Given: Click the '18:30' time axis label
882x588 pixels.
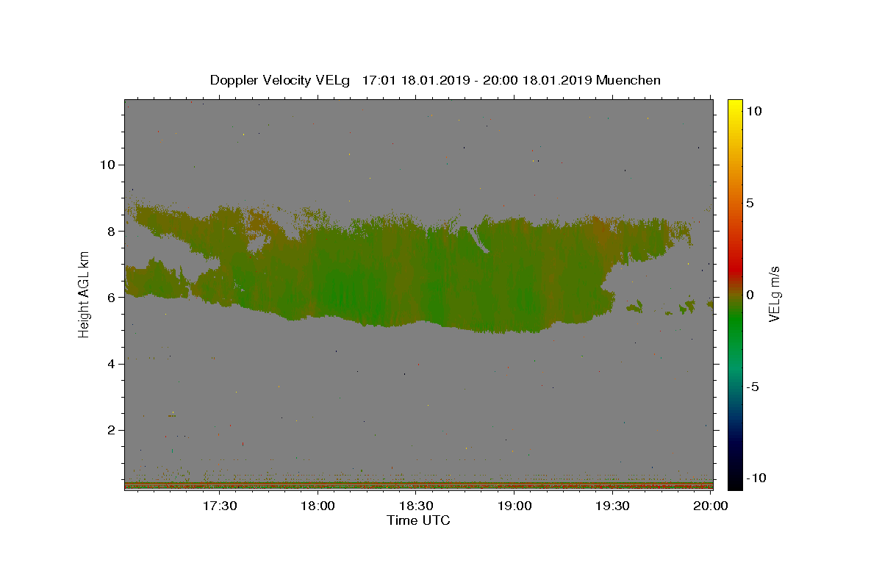Looking at the screenshot, I should (x=416, y=506).
